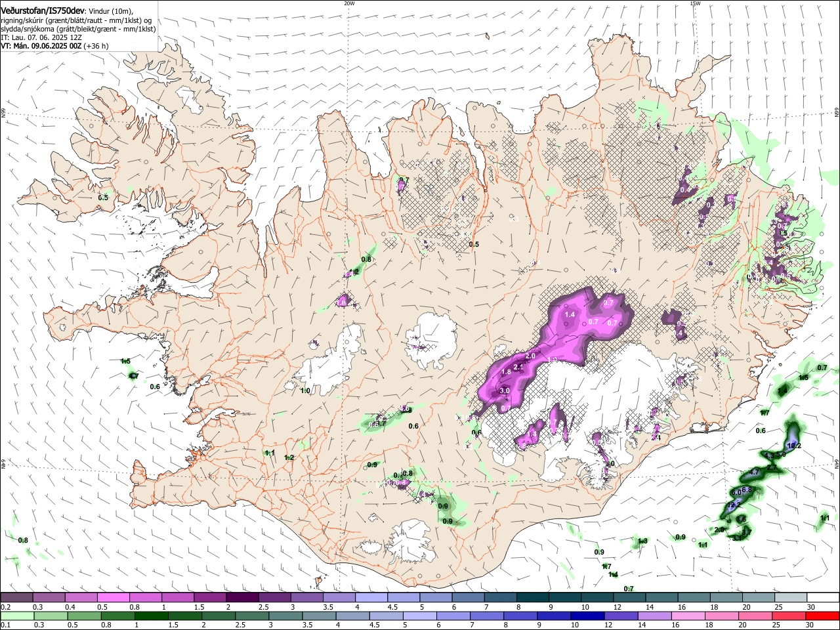Screen dimensions: 840x630
Task: Select the 1.5 magenta swatch in upper legend
Action: [210, 597]
